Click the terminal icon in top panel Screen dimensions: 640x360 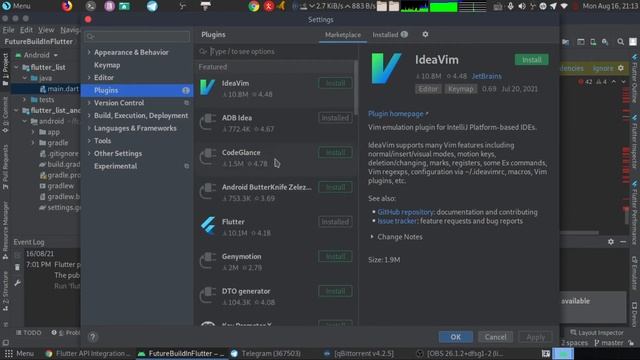coord(91,6)
